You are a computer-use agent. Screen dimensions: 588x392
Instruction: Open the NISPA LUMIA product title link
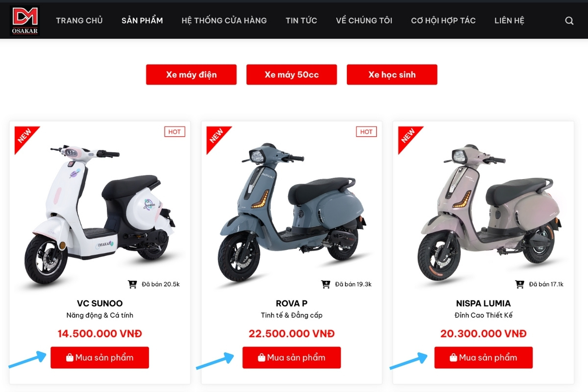[x=483, y=303]
